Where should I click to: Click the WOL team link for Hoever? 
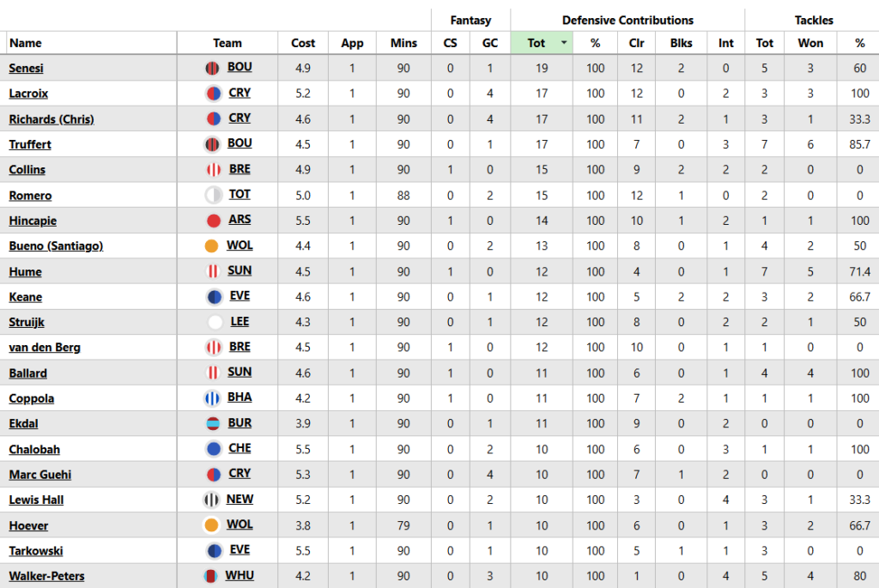tap(239, 524)
